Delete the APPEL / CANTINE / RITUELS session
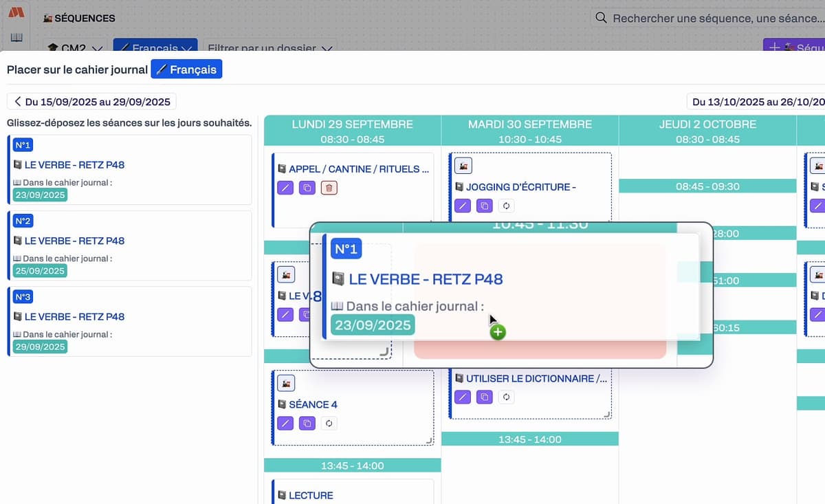 (329, 188)
